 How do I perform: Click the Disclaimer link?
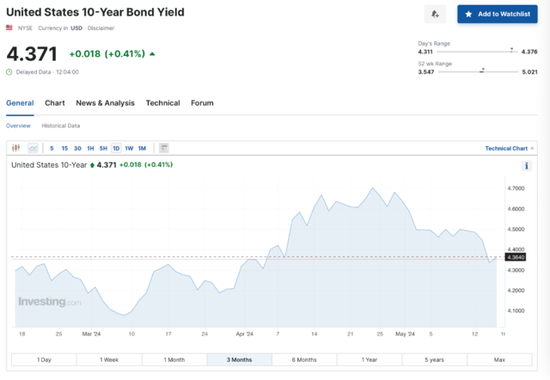[101, 28]
